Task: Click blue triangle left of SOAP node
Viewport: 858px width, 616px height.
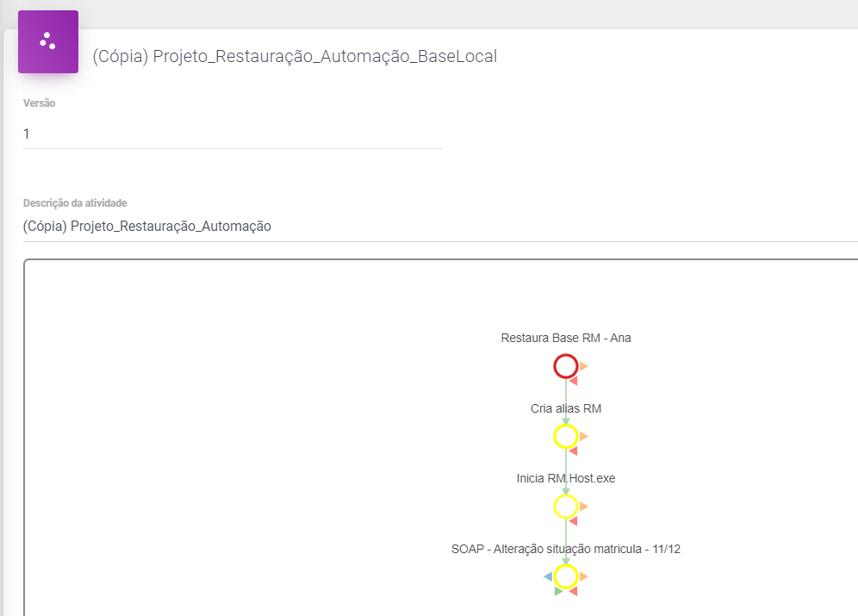Action: coord(548,576)
